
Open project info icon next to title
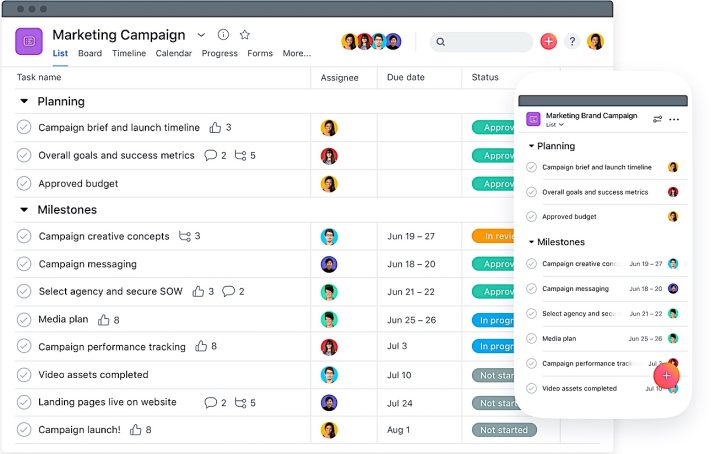(x=223, y=35)
